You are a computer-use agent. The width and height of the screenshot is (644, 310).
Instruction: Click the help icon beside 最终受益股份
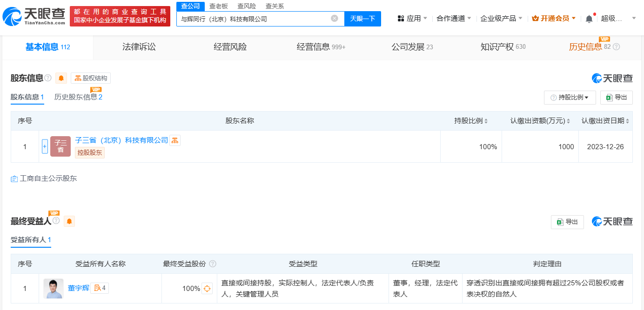[213, 264]
